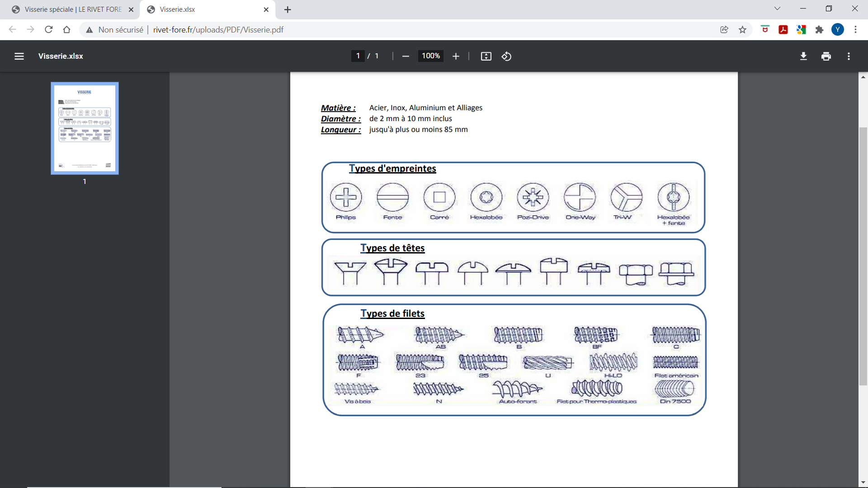Viewport: 868px width, 488px height.
Task: Download the Visserie PDF file
Action: pos(803,56)
